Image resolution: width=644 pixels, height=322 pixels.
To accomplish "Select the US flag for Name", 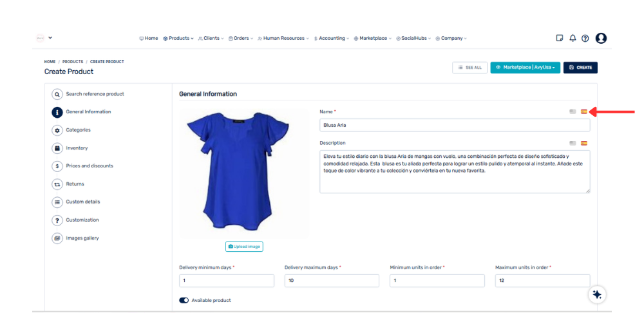I will tap(573, 111).
